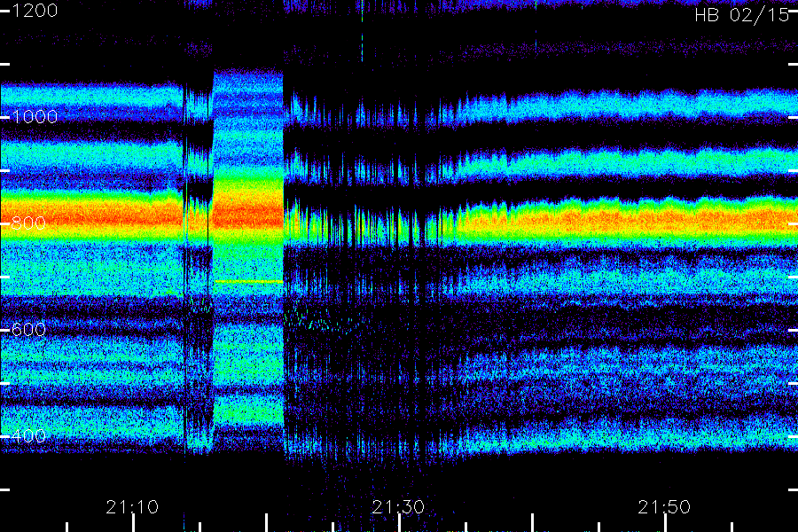
Task: Click the 400 frequency axis label
Action: [28, 435]
